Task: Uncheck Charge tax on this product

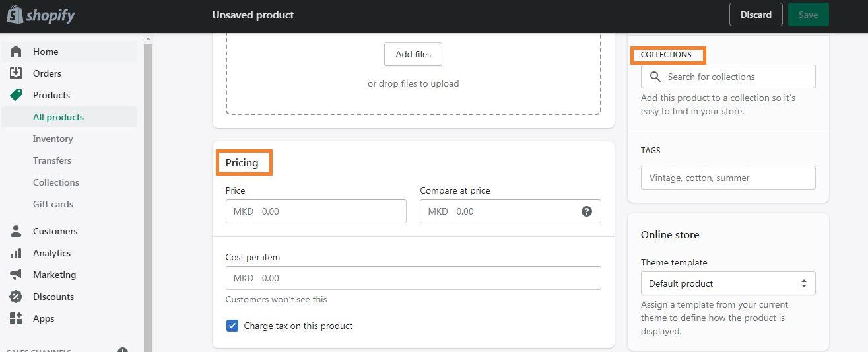Action: tap(232, 326)
